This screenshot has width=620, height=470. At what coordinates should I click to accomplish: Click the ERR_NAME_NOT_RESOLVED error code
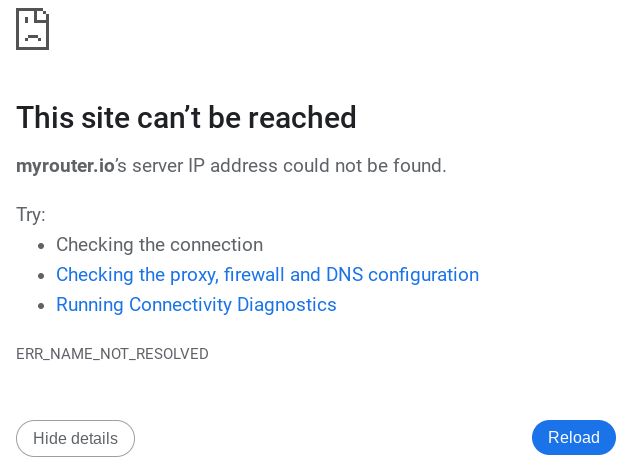coord(112,354)
